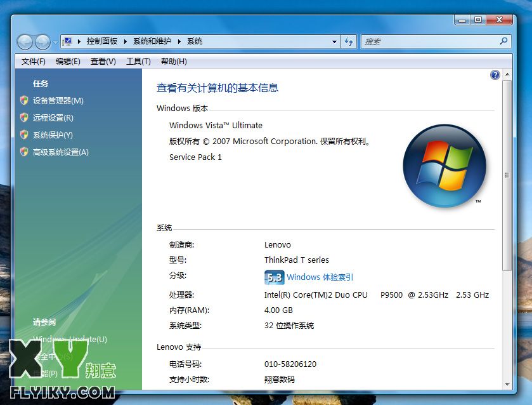
Task: Open 远程设置(R) from the tasks list
Action: [x=53, y=118]
